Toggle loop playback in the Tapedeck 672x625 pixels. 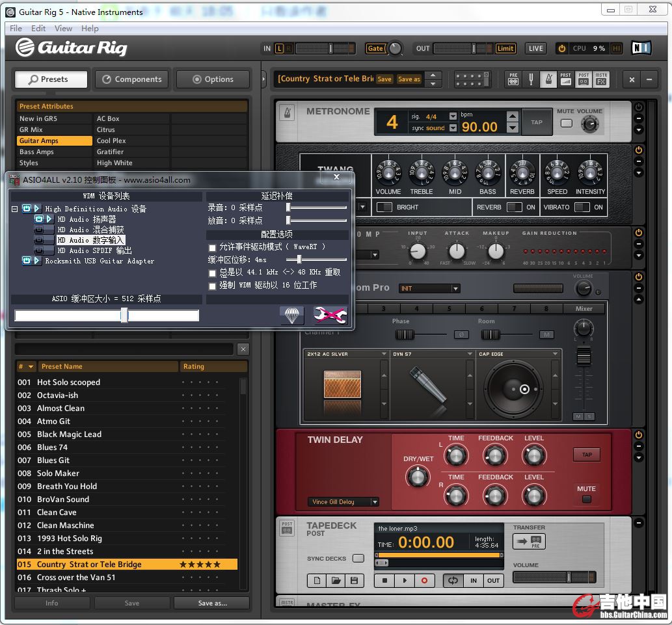[453, 581]
